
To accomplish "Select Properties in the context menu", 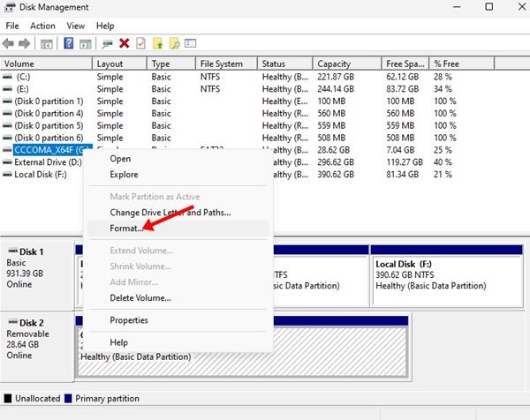I will coord(128,320).
